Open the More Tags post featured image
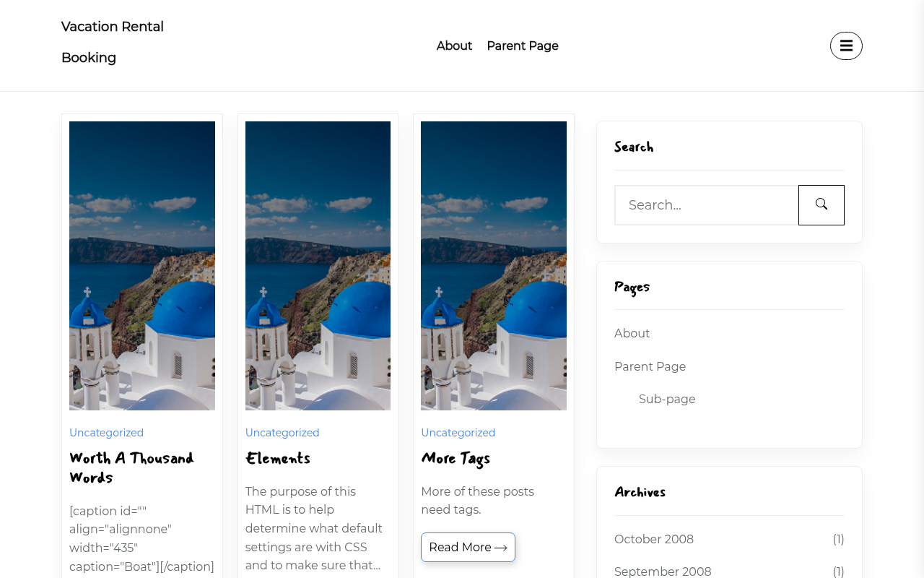 pyautogui.click(x=494, y=266)
